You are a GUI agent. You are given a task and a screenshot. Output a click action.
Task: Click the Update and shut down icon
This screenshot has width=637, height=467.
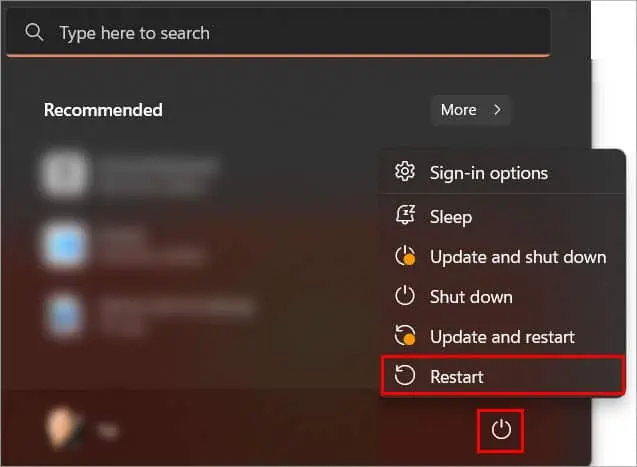coord(405,257)
